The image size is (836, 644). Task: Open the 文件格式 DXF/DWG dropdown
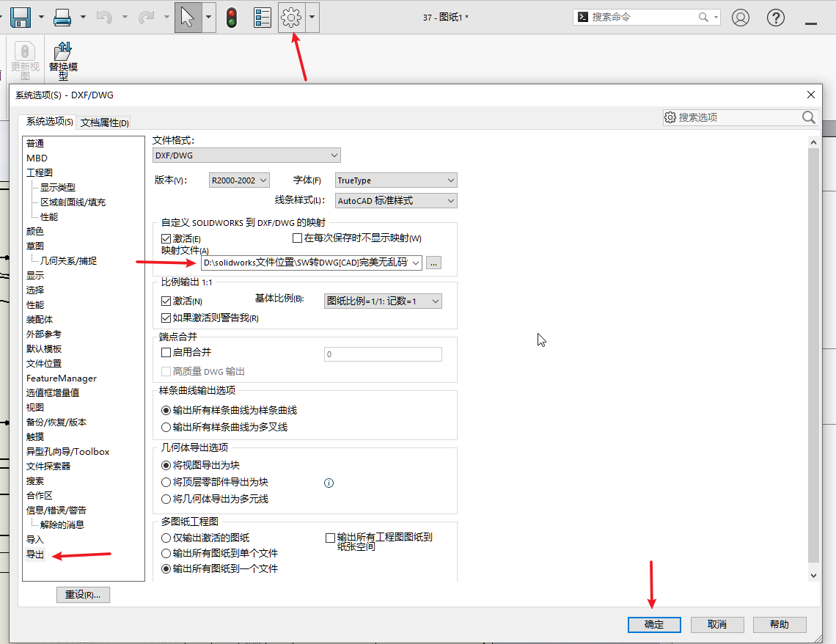point(246,155)
